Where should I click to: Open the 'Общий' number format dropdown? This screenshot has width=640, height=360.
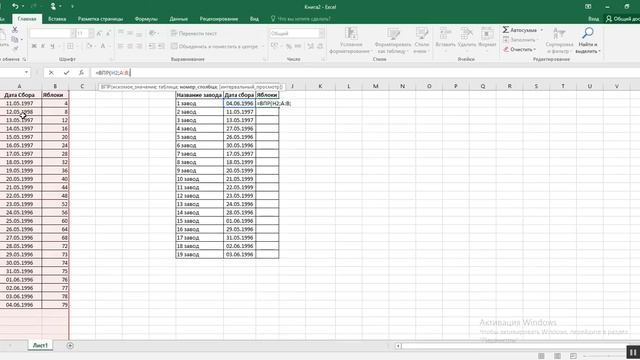pos(322,33)
